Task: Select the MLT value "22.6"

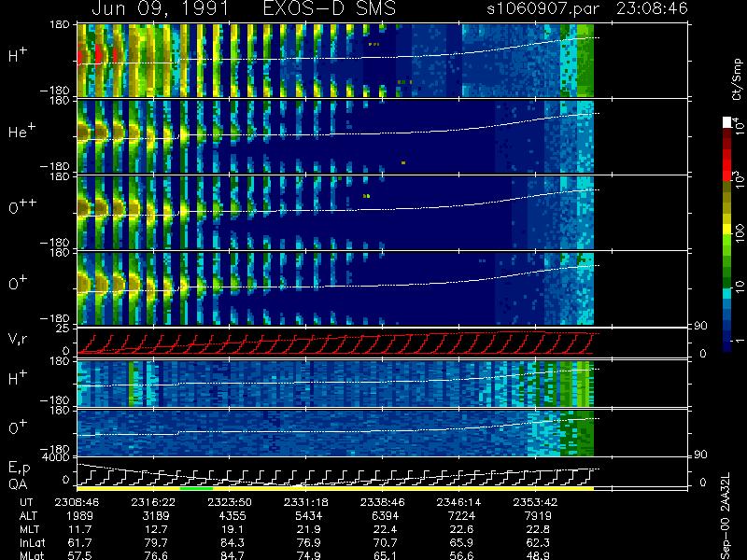Action: [x=461, y=529]
